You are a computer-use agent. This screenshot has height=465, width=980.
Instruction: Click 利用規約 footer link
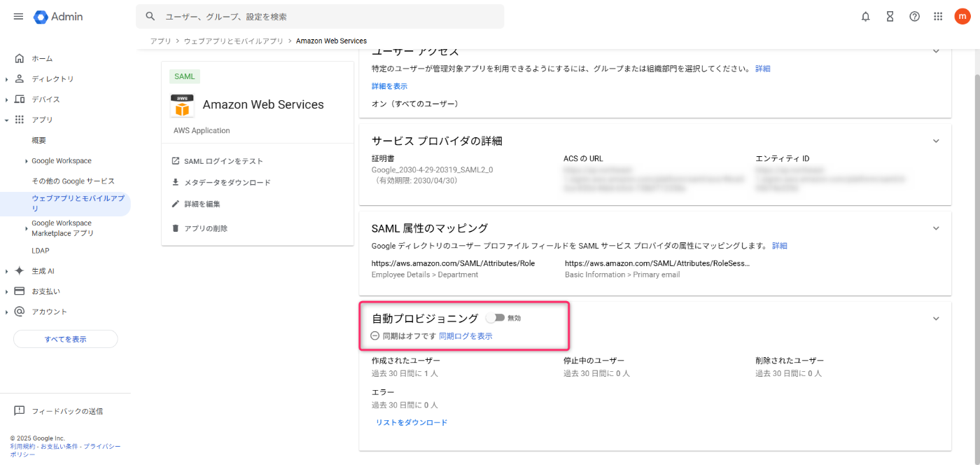click(22, 446)
